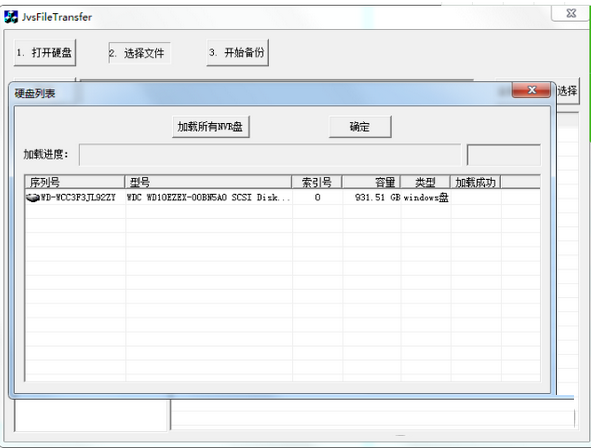Sort by the '容量' column header
The height and width of the screenshot is (448, 591).
[x=371, y=182]
